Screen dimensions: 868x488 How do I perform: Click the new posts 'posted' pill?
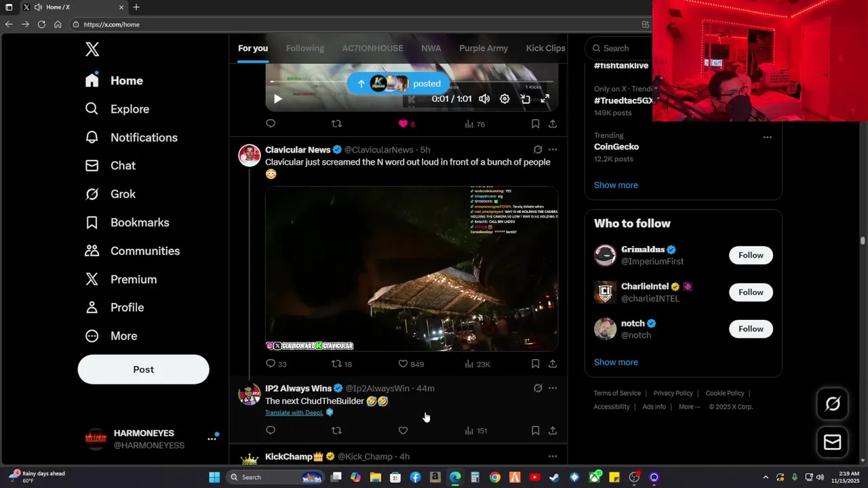[x=398, y=83]
